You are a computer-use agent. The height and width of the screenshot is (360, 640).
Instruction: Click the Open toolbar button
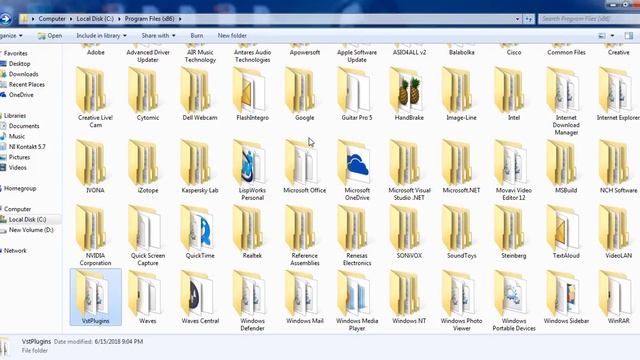click(50, 36)
